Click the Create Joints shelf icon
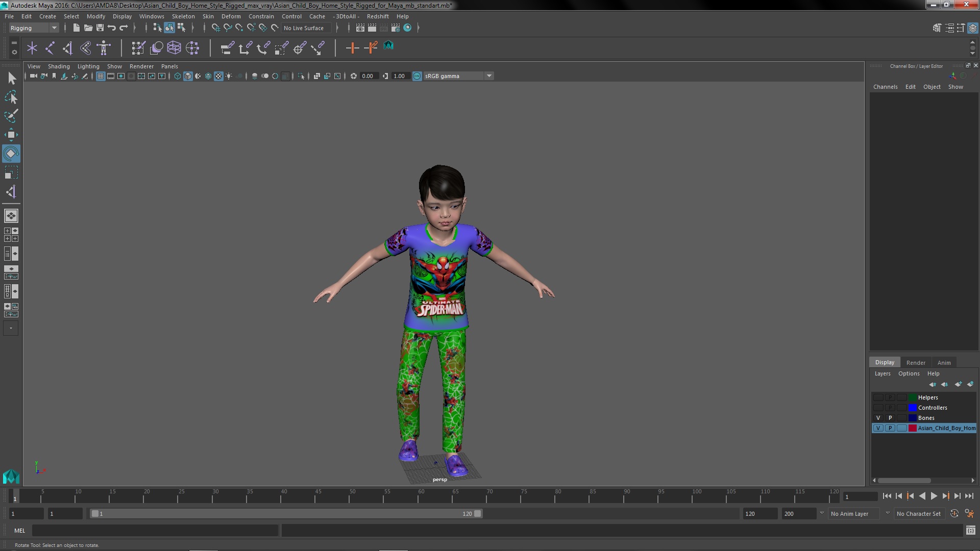 click(50, 48)
